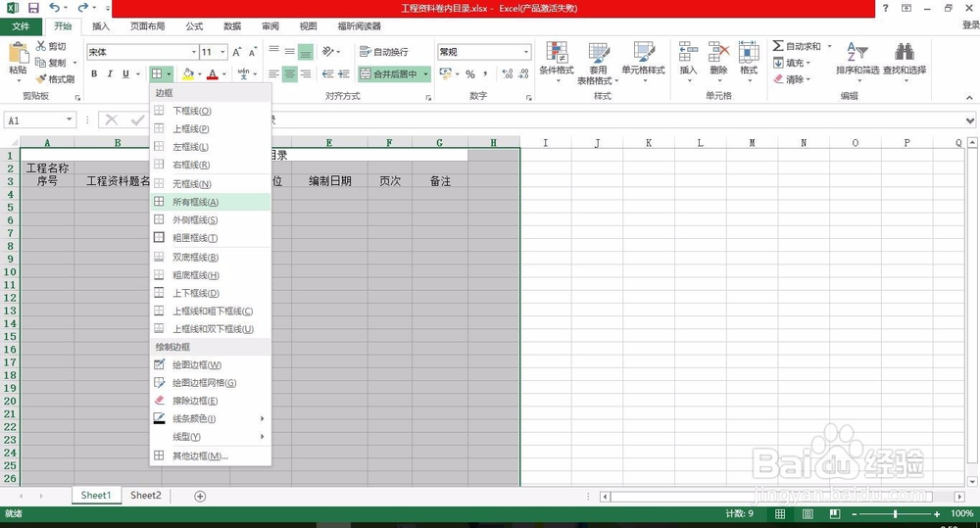The image size is (980, 528).
Task: Open Sort and Filter (排序和筛选)
Action: point(857,61)
